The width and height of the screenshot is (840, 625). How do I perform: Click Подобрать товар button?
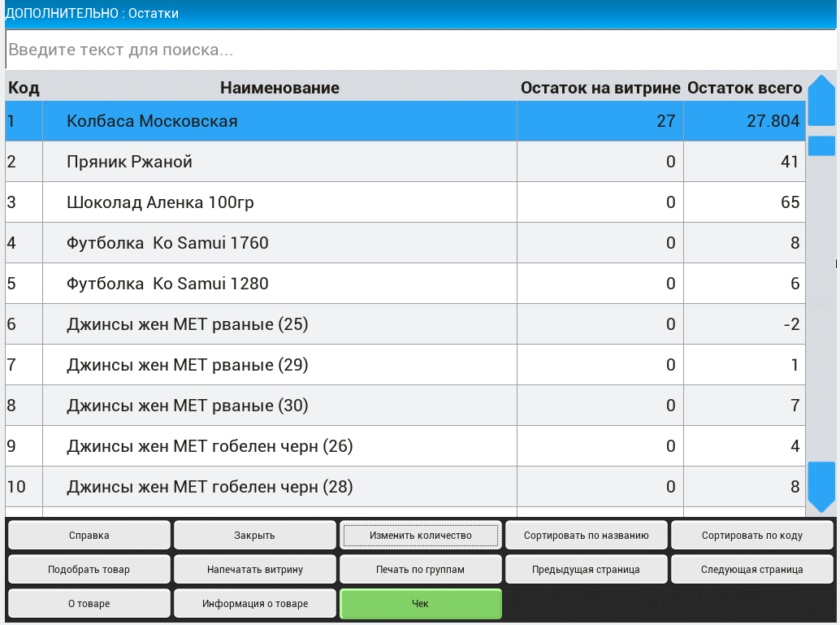click(89, 569)
